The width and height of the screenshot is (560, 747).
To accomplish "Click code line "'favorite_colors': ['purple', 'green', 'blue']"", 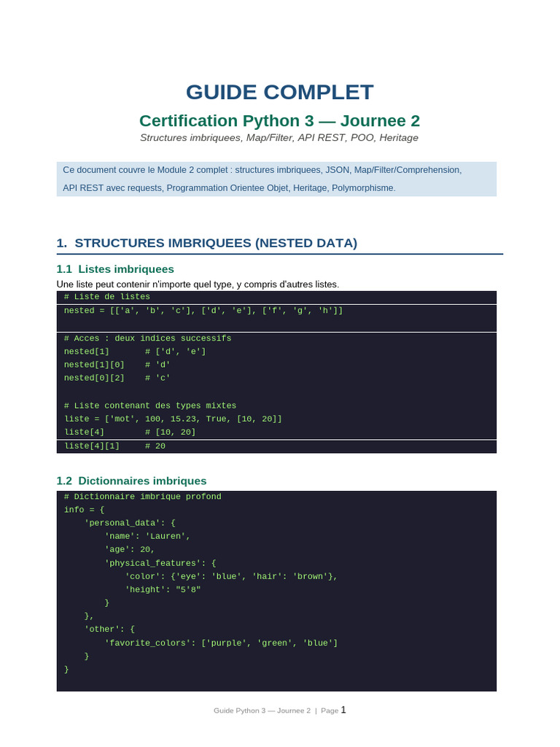I will tap(222, 643).
